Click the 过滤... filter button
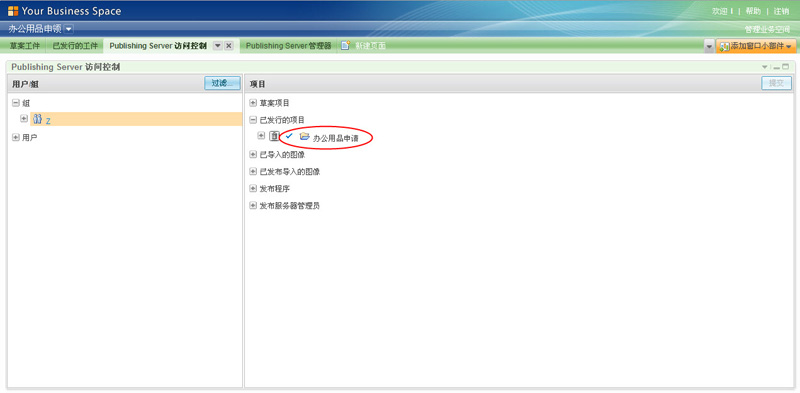 [x=222, y=83]
